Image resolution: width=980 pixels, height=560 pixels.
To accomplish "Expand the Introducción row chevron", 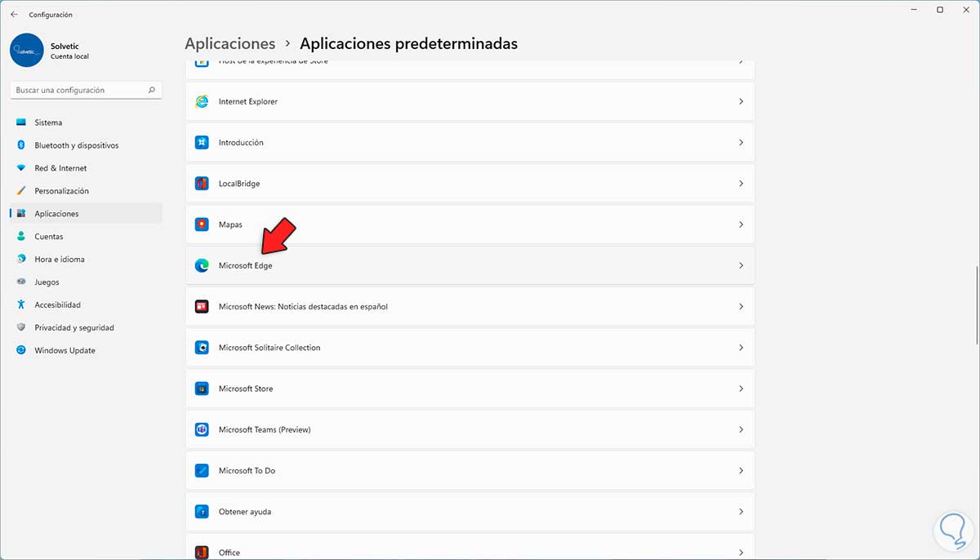I will pyautogui.click(x=741, y=143).
